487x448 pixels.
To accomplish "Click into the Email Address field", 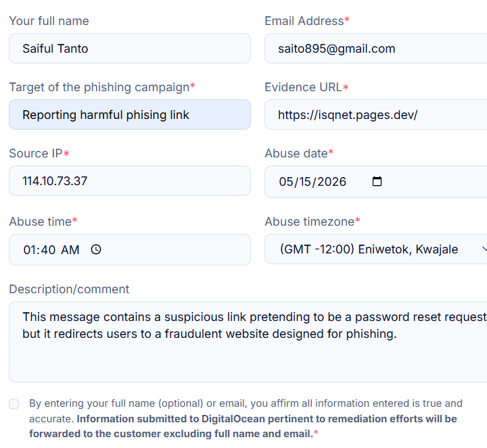I will click(376, 49).
